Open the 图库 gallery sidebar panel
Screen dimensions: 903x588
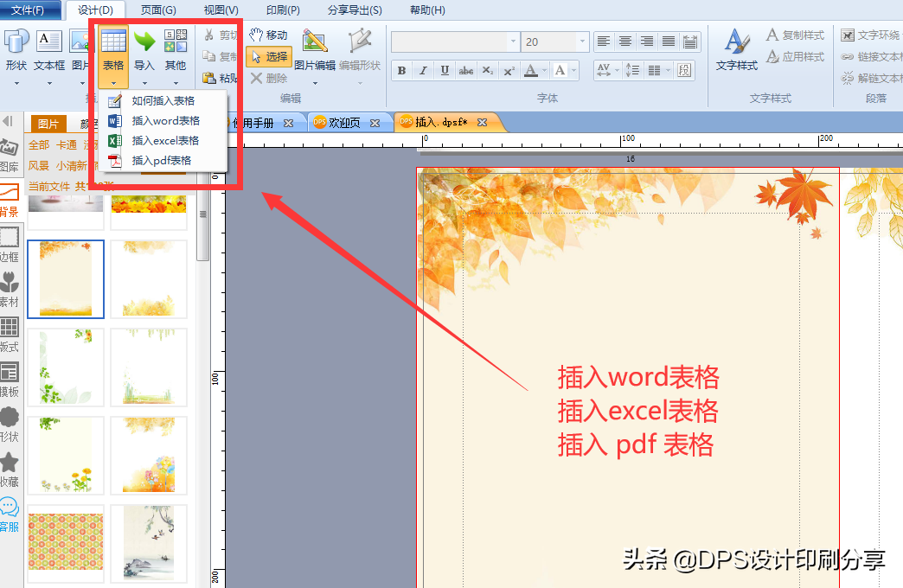click(x=10, y=156)
